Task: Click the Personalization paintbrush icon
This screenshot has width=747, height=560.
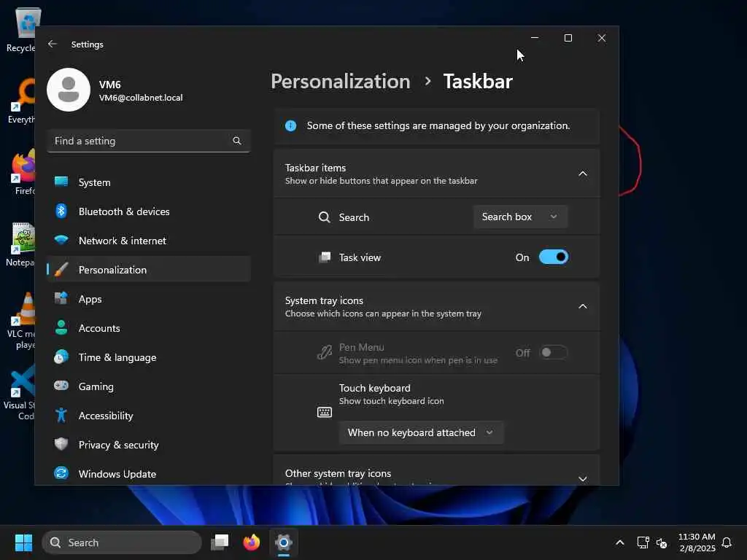Action: tap(61, 269)
